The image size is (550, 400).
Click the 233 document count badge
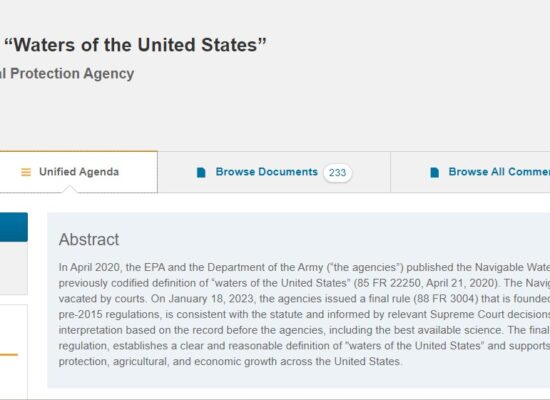[337, 173]
